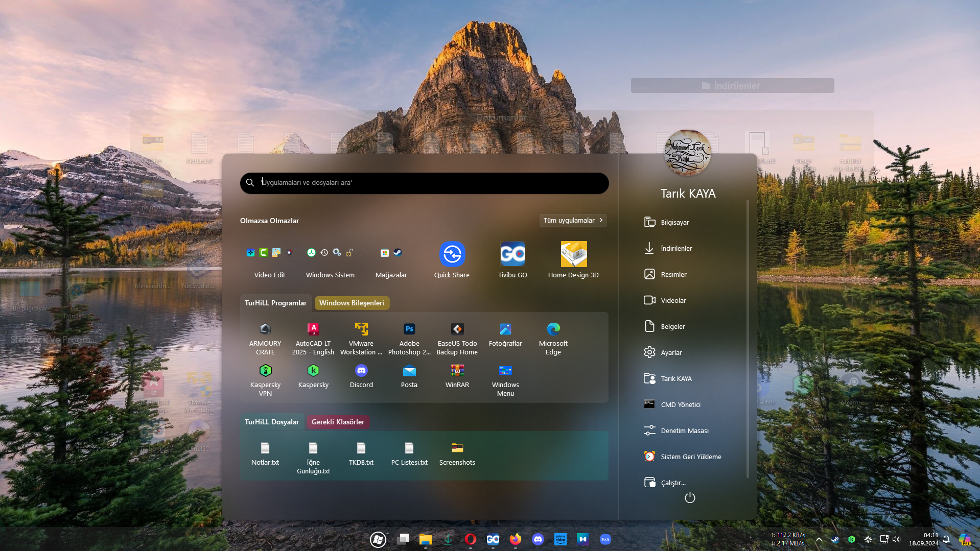Launch ARMOURY CRATE
Image resolution: width=980 pixels, height=551 pixels.
click(x=265, y=339)
